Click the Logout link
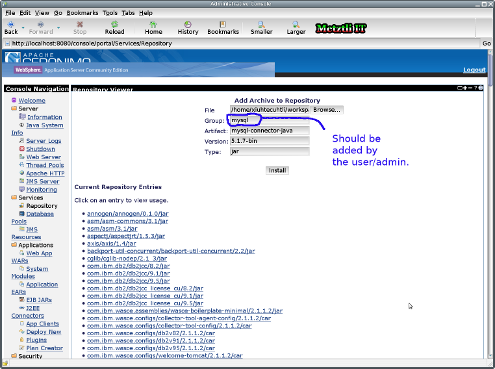 (474, 70)
